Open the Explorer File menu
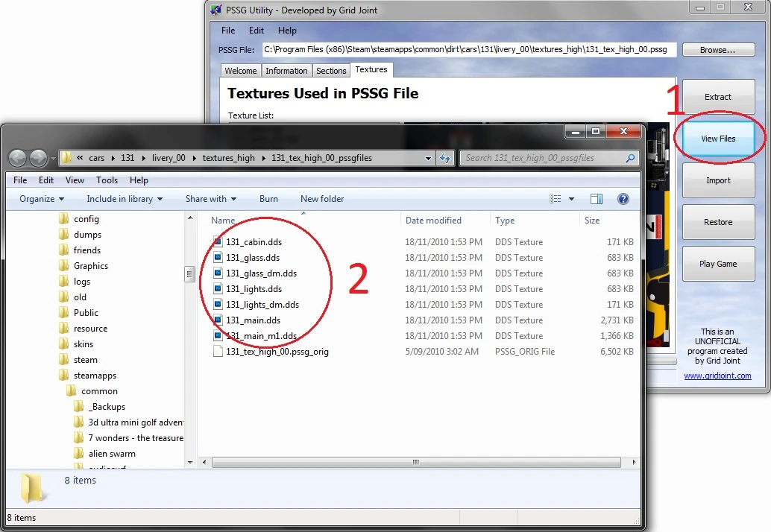 pos(20,180)
